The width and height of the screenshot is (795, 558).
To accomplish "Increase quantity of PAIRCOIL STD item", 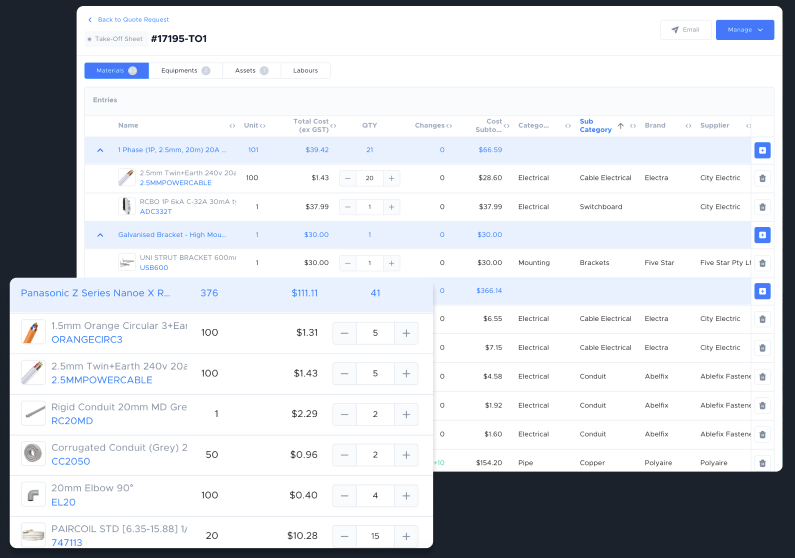I will click(406, 536).
